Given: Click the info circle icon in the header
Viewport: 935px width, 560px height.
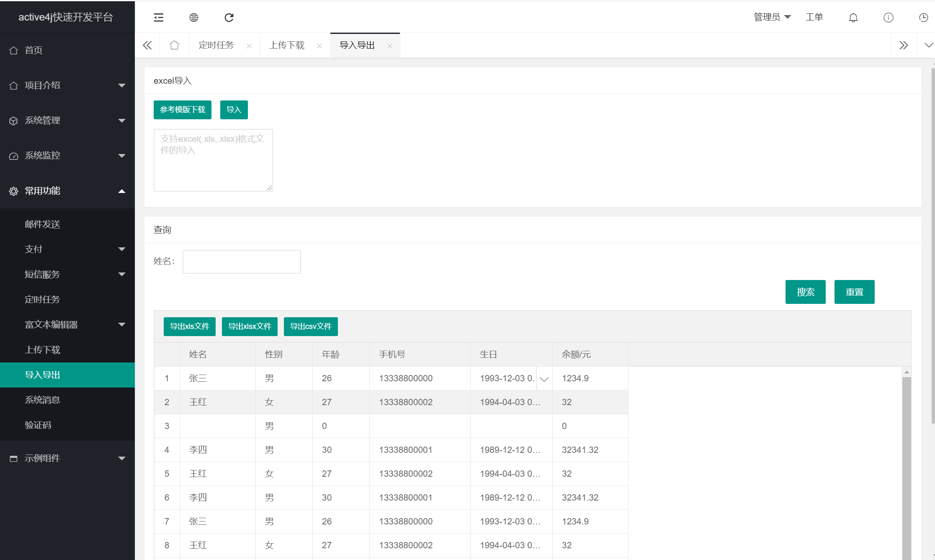Looking at the screenshot, I should (x=888, y=17).
